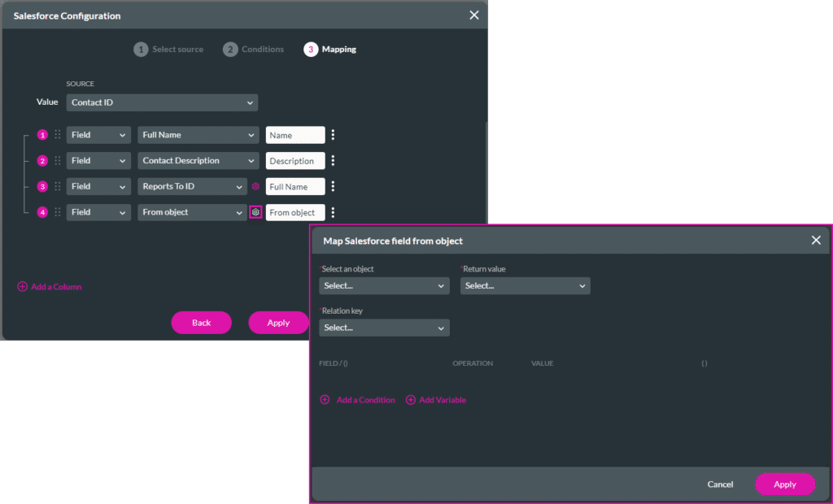
Task: Open three-dot menu for Description row
Action: 333,161
